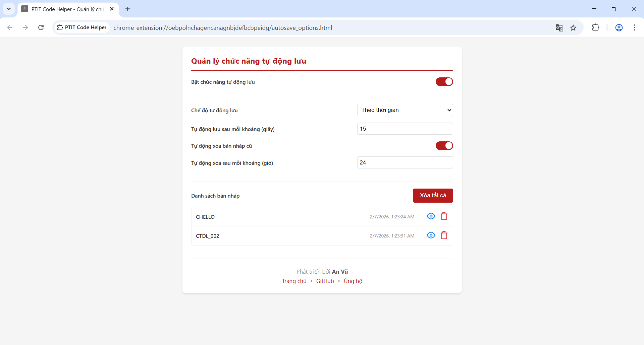View the CHELLO draft with eye icon
The width and height of the screenshot is (644, 345).
pyautogui.click(x=431, y=216)
